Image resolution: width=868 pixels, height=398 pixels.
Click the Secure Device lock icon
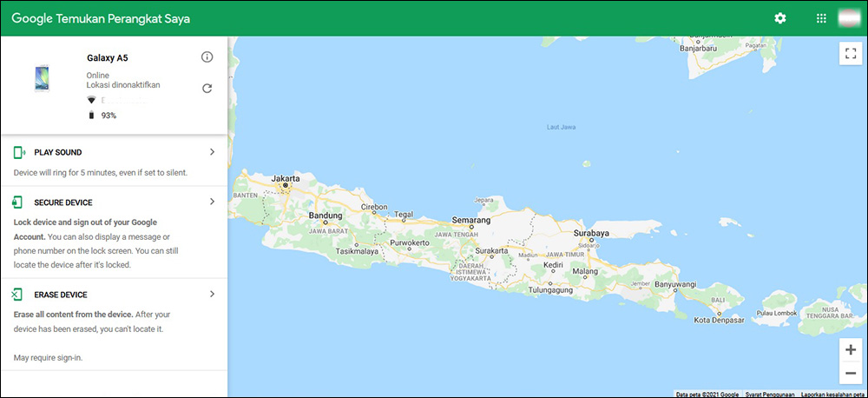tap(19, 202)
